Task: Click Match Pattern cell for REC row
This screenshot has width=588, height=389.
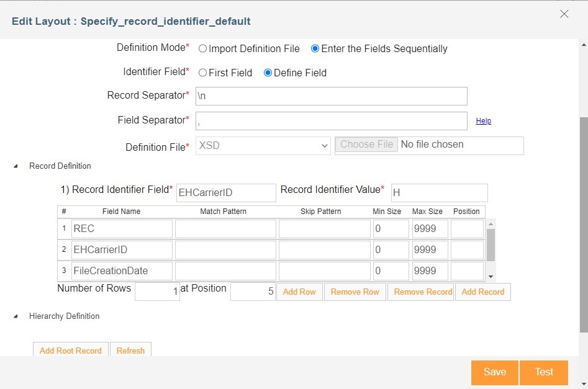Action: (225, 228)
